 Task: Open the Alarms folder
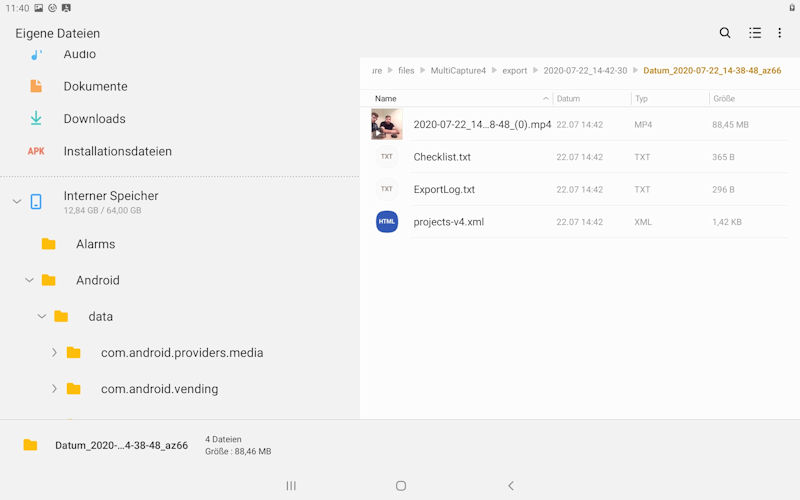coord(95,244)
